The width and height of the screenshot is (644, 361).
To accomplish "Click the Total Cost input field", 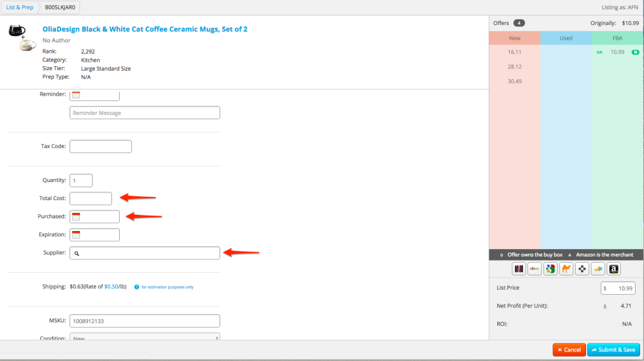I will 91,199.
